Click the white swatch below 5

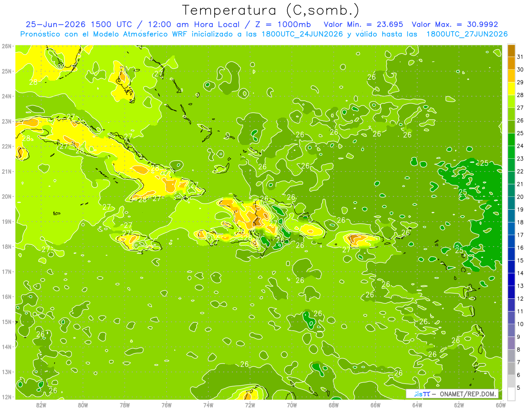tap(511, 394)
